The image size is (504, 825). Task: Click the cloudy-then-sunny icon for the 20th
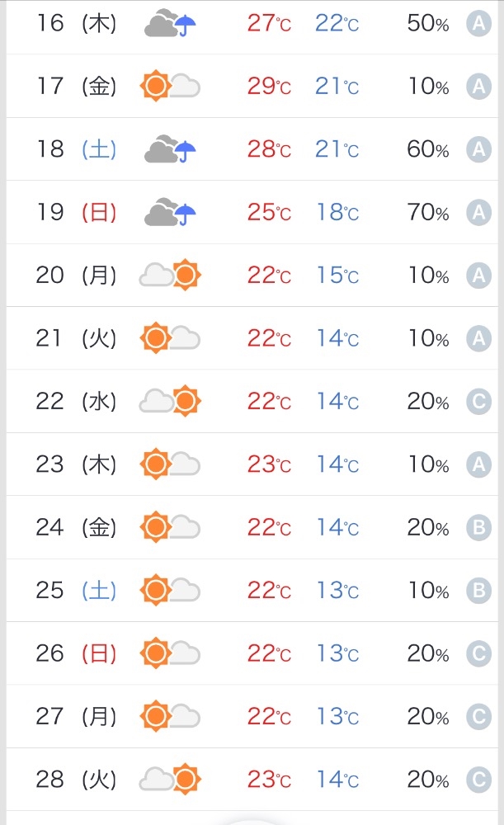[x=170, y=275]
